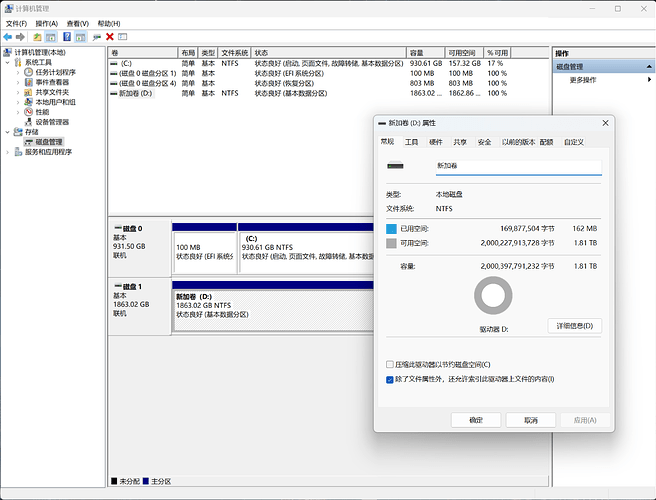
Task: Switch to the 工具 tab
Action: tap(411, 142)
